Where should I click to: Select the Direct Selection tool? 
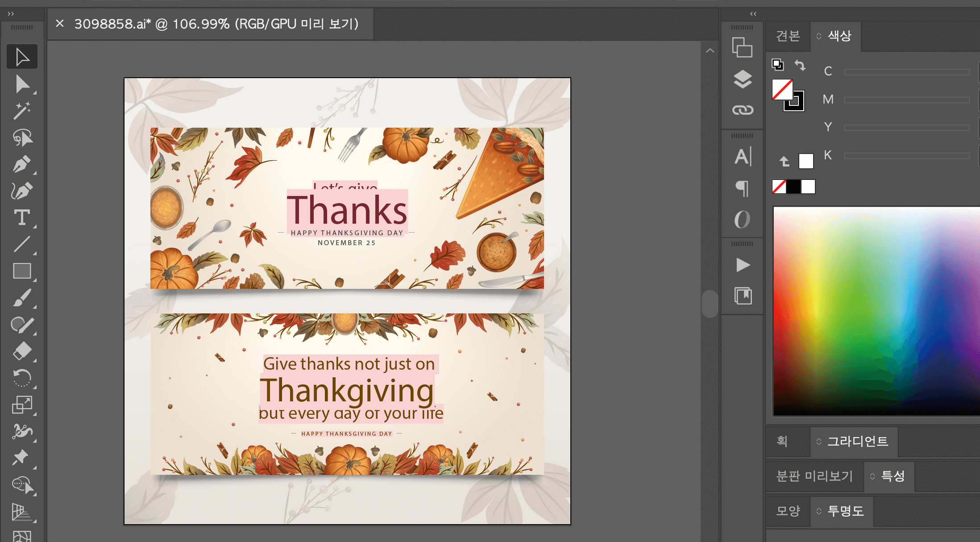pos(22,84)
